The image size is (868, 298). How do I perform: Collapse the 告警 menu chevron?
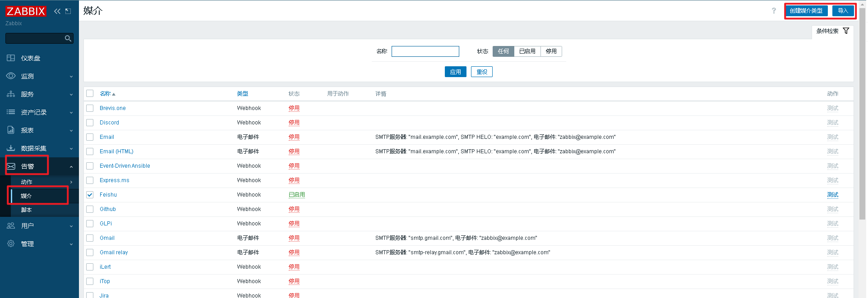point(71,167)
